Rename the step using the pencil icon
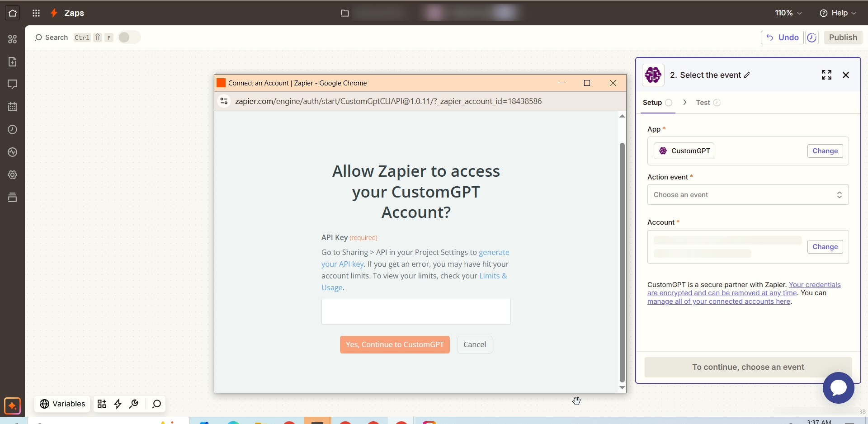The image size is (868, 424). click(747, 75)
